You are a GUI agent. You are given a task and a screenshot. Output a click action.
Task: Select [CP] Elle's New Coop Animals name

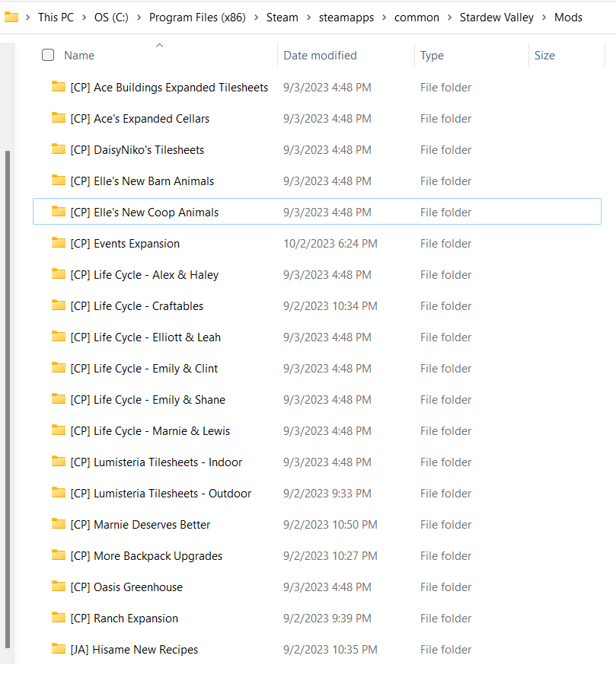tap(145, 213)
